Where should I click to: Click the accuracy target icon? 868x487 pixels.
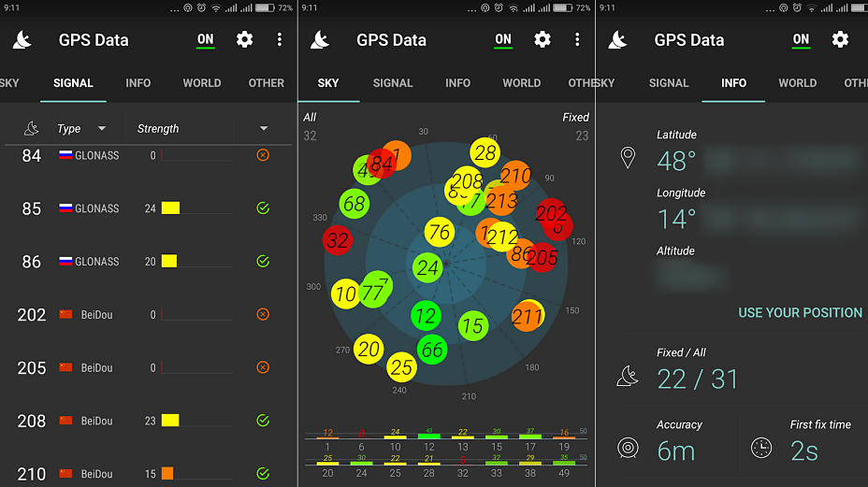tap(628, 448)
